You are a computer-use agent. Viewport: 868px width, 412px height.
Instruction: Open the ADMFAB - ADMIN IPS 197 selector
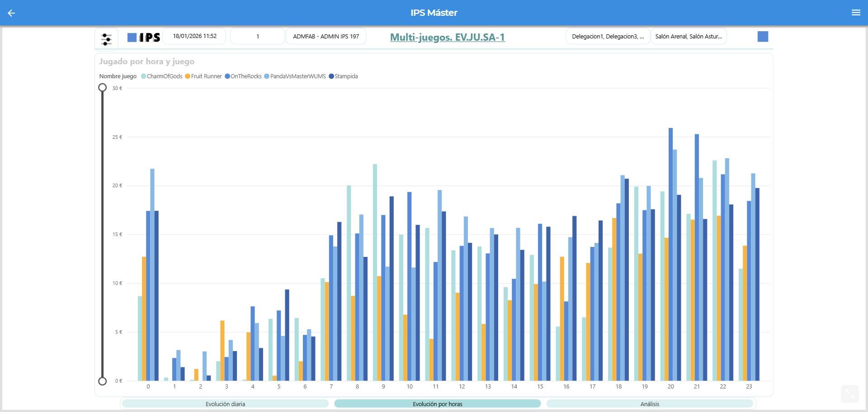click(325, 37)
